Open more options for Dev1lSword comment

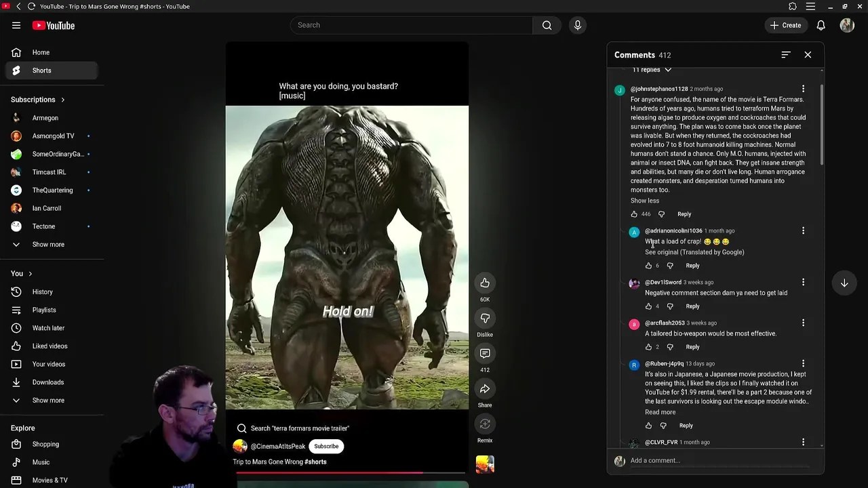(803, 282)
